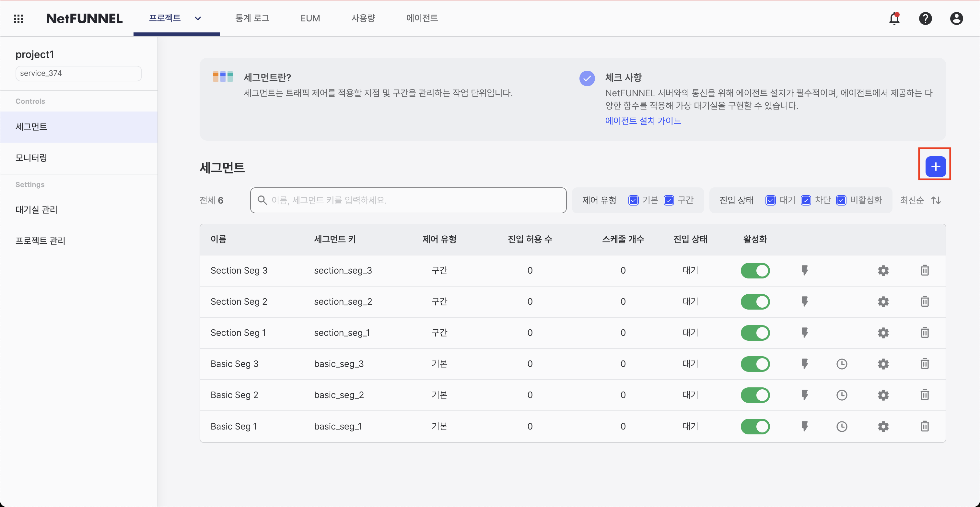Open the service_374 selector field

(78, 73)
